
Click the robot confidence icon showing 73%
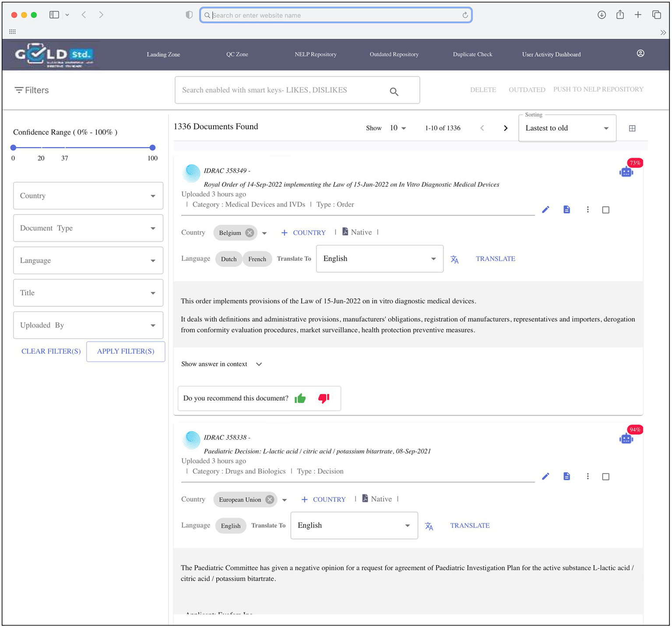(626, 172)
